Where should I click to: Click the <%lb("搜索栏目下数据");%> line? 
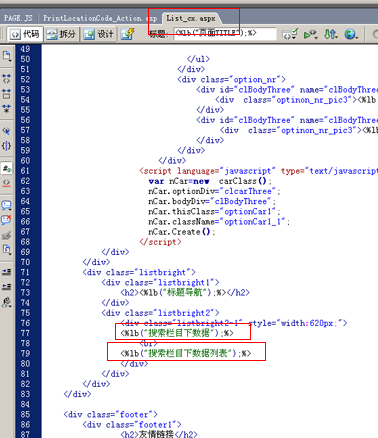point(177,333)
